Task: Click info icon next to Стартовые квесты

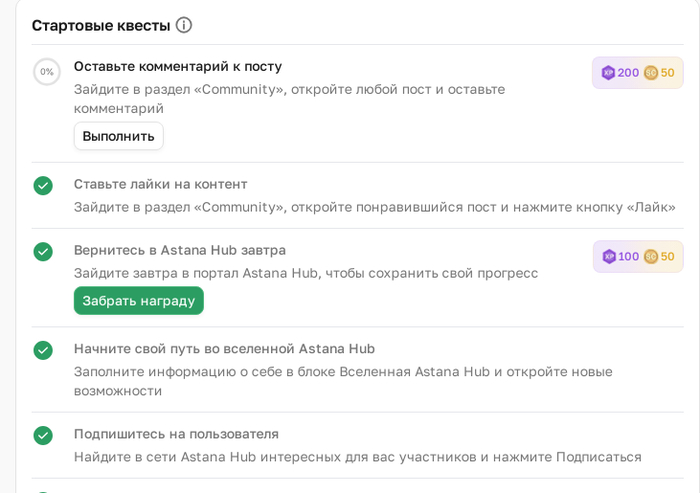Action: (x=184, y=25)
